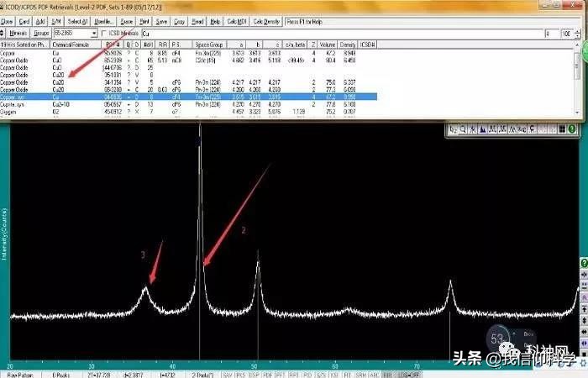Click the PDF status bar indicator
Image resolution: width=588 pixels, height=378 pixels.
(268, 375)
